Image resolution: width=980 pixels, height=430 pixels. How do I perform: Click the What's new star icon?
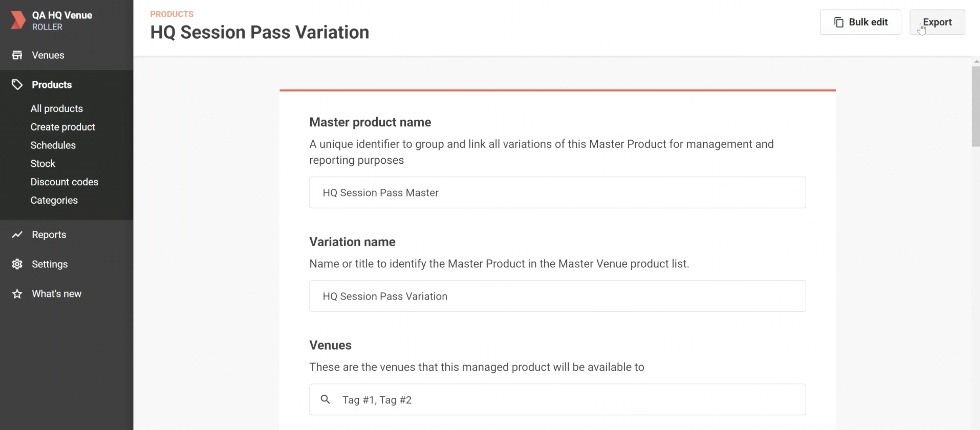tap(17, 294)
